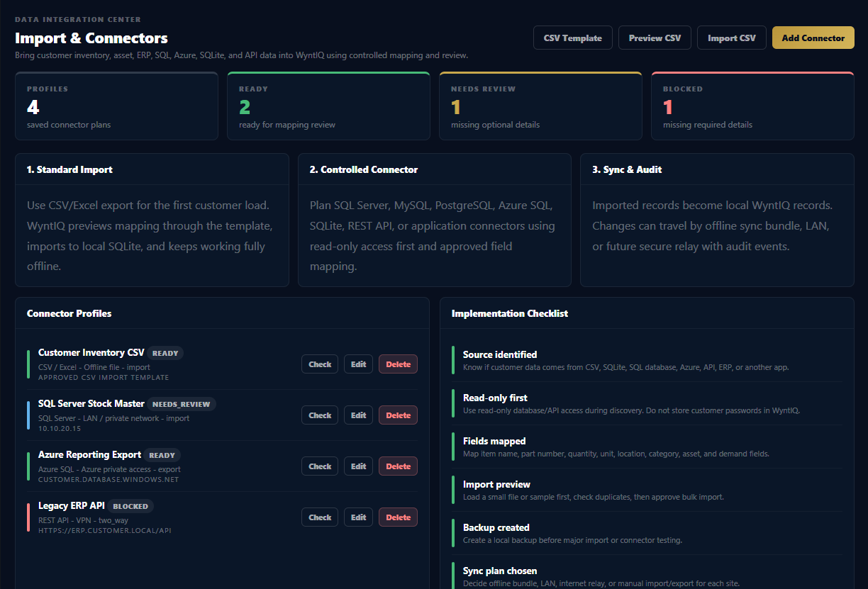This screenshot has height=589, width=868.
Task: Edit the Customer Inventory CSV profile
Action: (x=359, y=364)
